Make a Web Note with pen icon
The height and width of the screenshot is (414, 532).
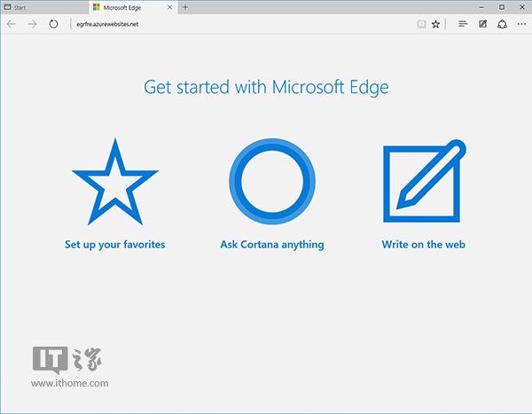tap(482, 24)
